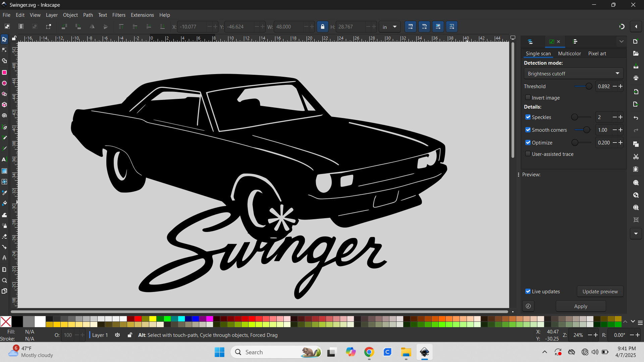Open palette menu hamburger icon
Screen dimensions: 644x362
pyautogui.click(x=640, y=322)
